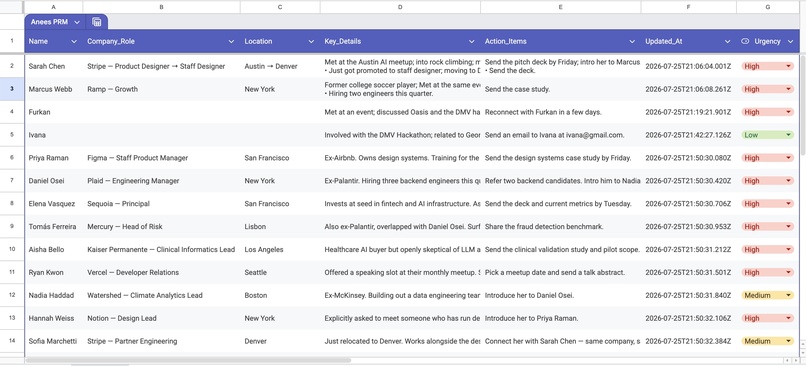Select the Ramp — Growth cell
Image resolution: width=806 pixels, height=366 pixels.
[161, 89]
